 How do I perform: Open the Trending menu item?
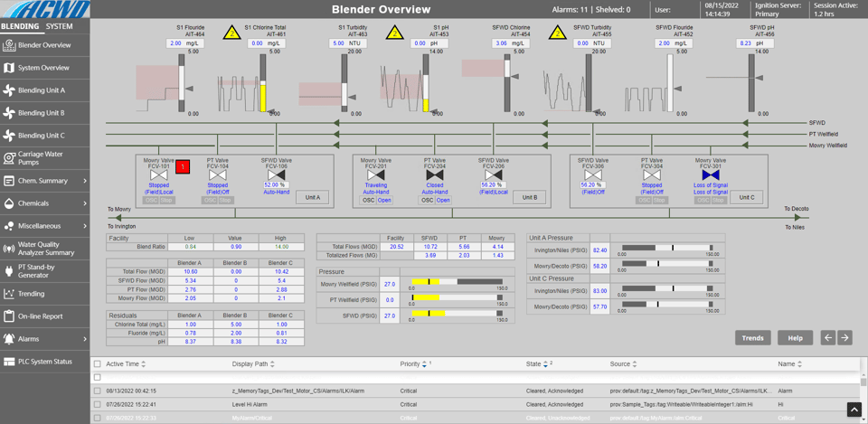[44, 294]
